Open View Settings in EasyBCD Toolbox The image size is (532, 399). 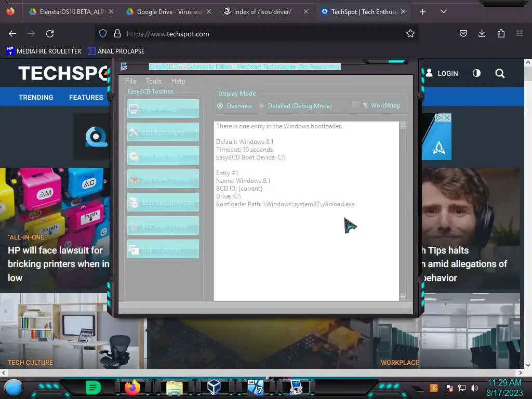(163, 109)
